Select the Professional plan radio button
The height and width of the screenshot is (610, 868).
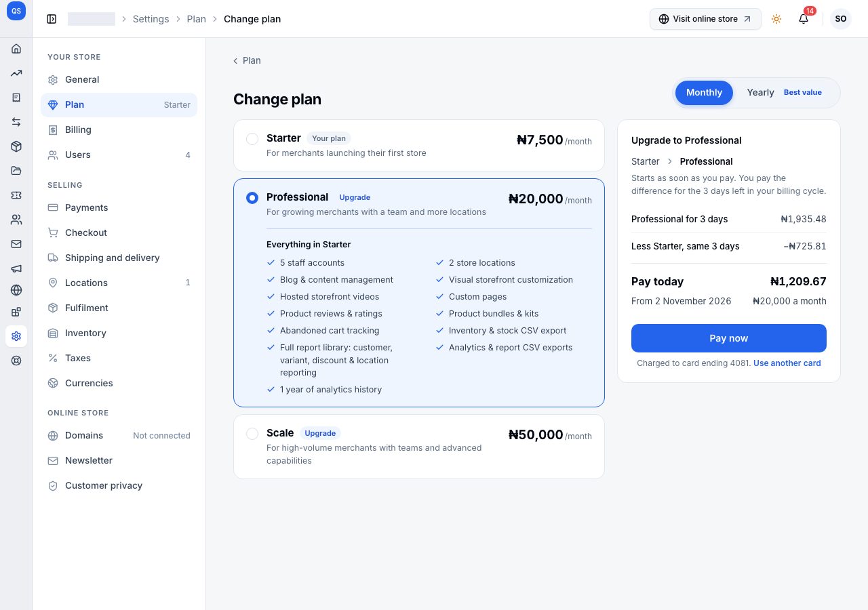pyautogui.click(x=252, y=198)
